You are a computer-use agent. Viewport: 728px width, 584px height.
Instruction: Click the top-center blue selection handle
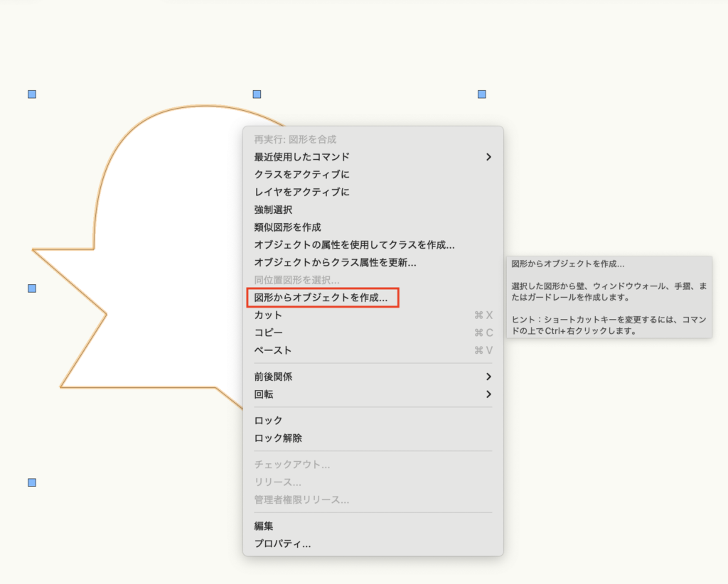tap(257, 94)
